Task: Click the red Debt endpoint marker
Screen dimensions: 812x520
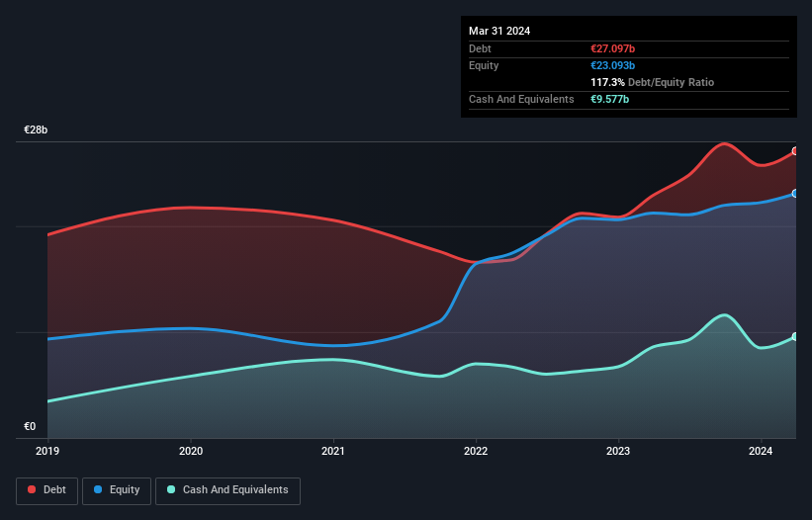Action: (x=795, y=151)
